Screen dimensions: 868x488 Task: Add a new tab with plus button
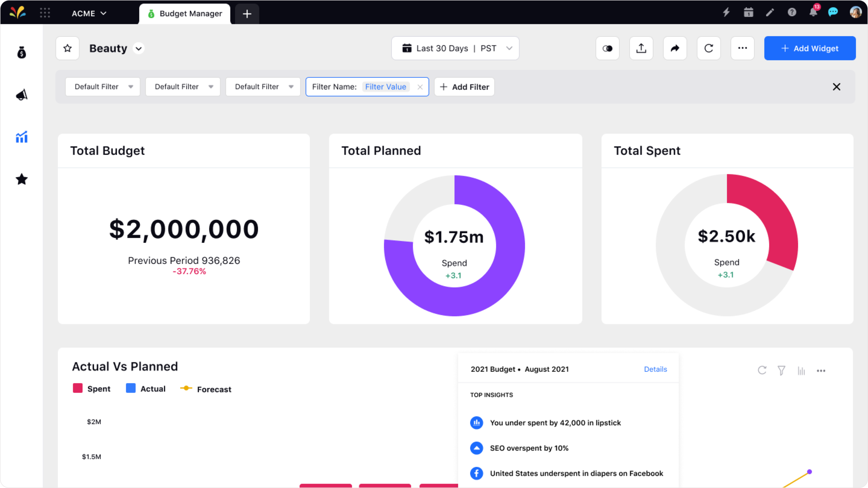point(247,14)
